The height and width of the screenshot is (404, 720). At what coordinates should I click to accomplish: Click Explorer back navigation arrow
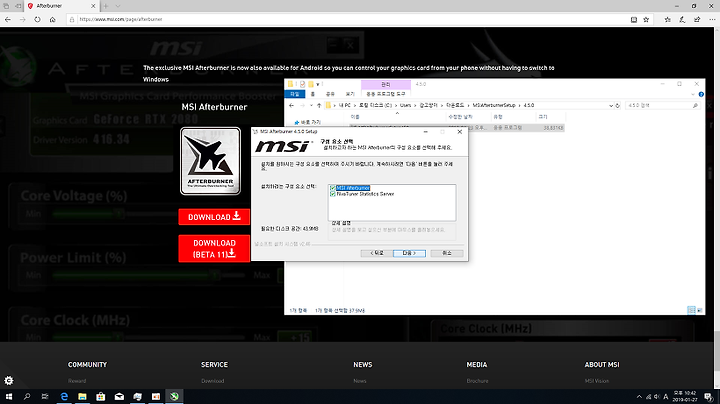click(292, 106)
